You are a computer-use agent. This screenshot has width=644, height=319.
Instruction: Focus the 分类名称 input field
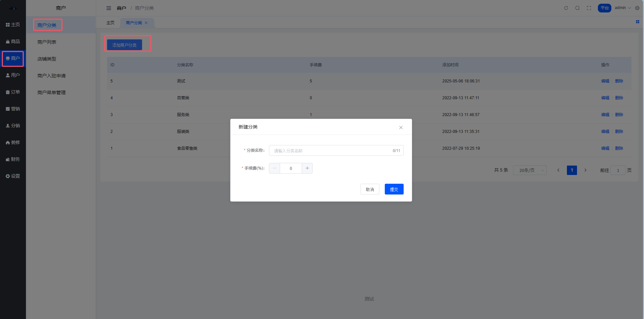point(332,151)
